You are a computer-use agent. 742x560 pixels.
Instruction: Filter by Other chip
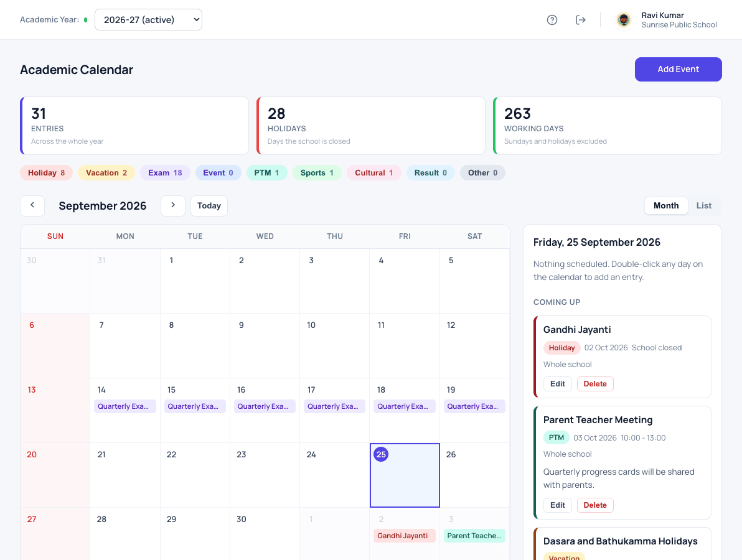click(x=482, y=172)
